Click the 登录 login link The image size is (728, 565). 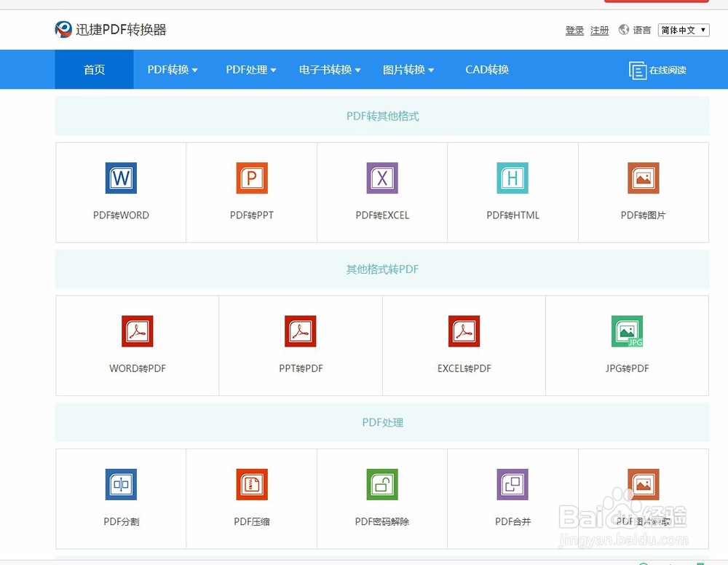(574, 30)
